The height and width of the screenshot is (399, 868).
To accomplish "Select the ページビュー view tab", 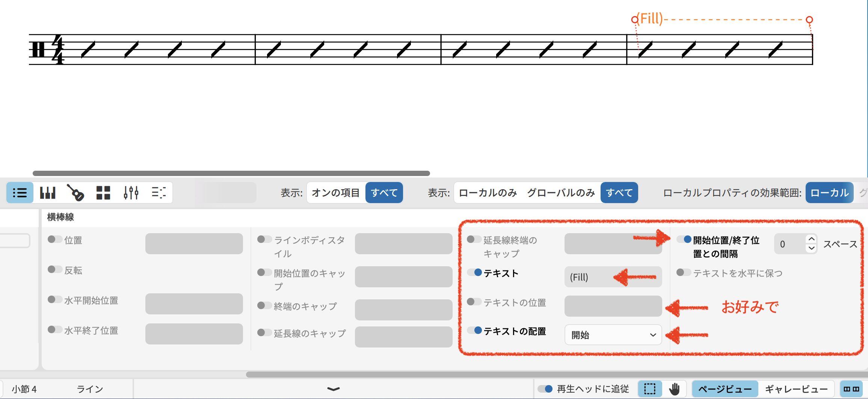I will [x=725, y=389].
